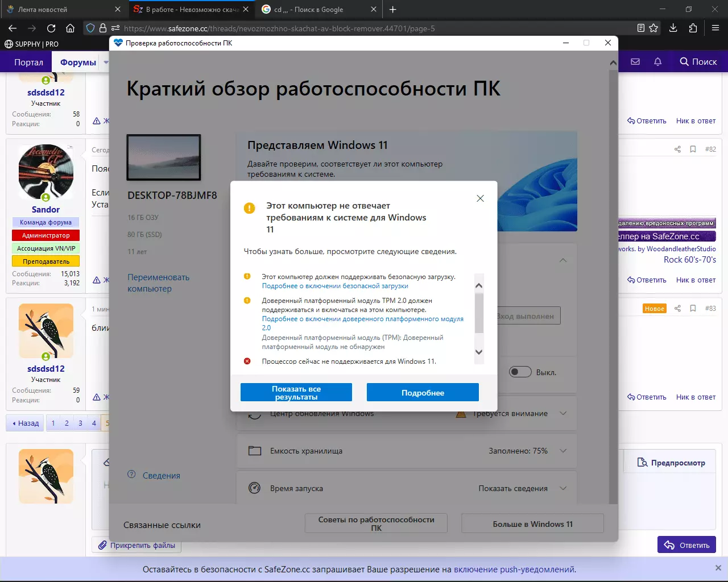Screen dimensions: 728x582
Task: Open browser extensions menu
Action: tap(693, 28)
